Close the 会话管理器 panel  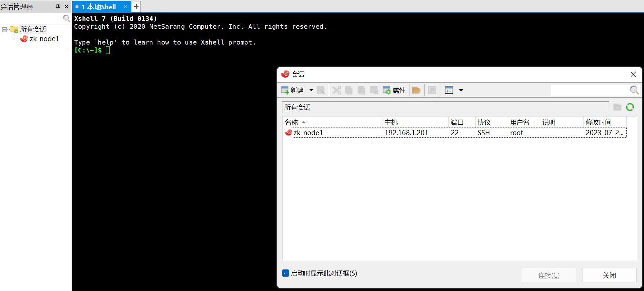(67, 6)
